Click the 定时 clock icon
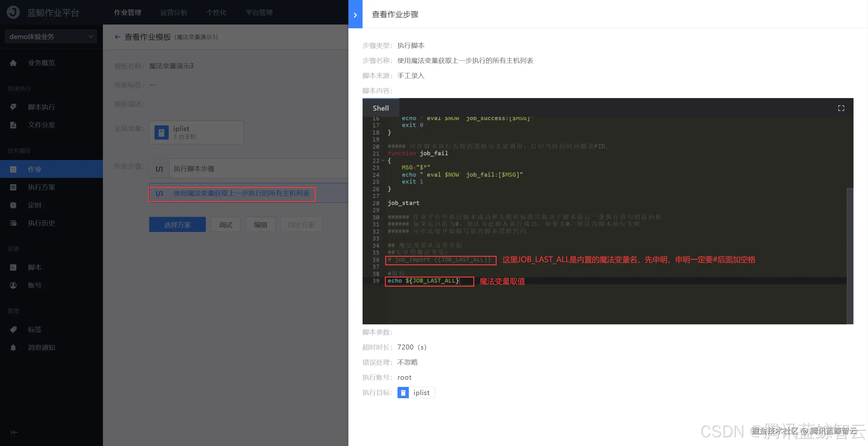The image size is (868, 446). click(x=13, y=205)
